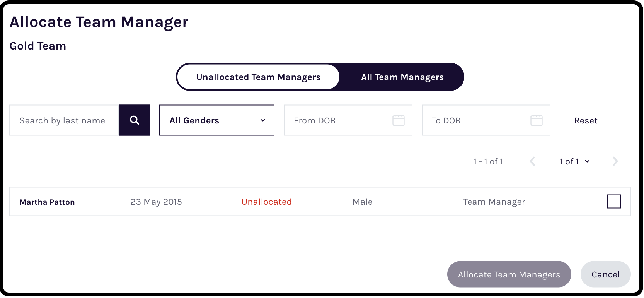Switch to the All Team Managers tab

click(402, 77)
